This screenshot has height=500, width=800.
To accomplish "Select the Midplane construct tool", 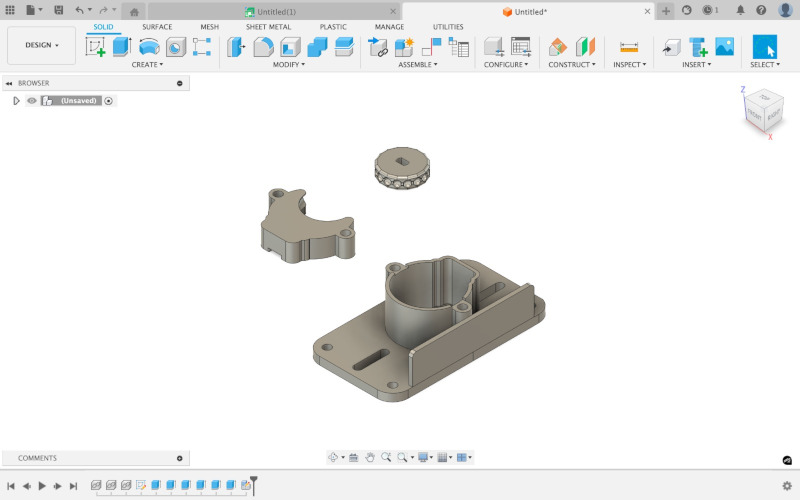I will [x=585, y=47].
